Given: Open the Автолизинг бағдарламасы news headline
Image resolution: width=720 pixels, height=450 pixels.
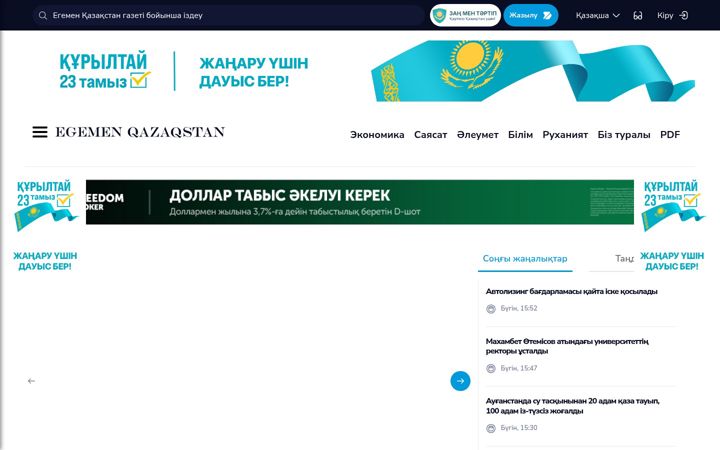Looking at the screenshot, I should pos(571,292).
